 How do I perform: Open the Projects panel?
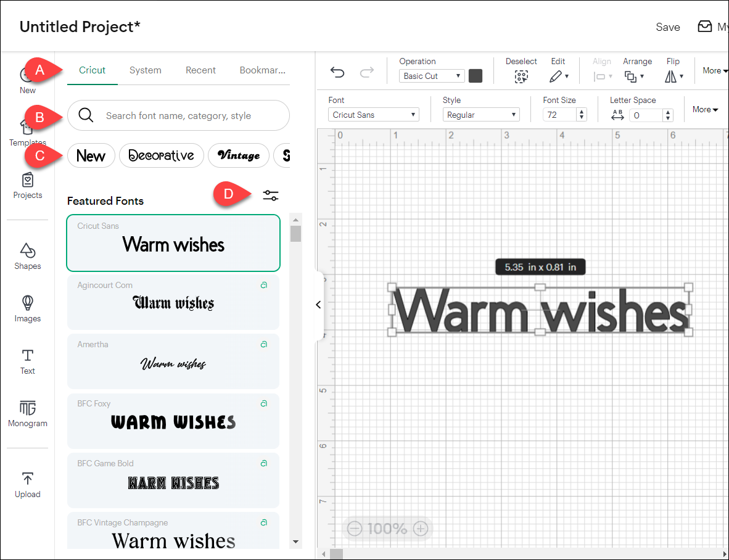(x=27, y=185)
